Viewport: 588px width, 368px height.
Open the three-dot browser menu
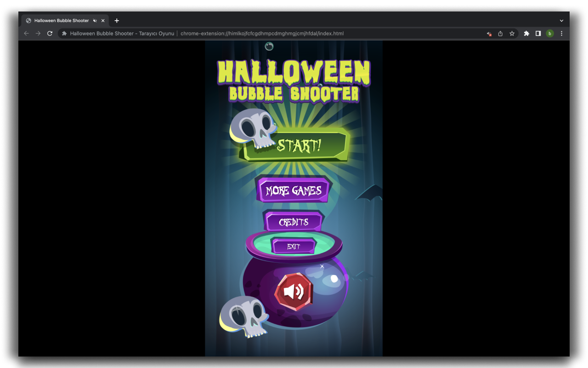[561, 33]
